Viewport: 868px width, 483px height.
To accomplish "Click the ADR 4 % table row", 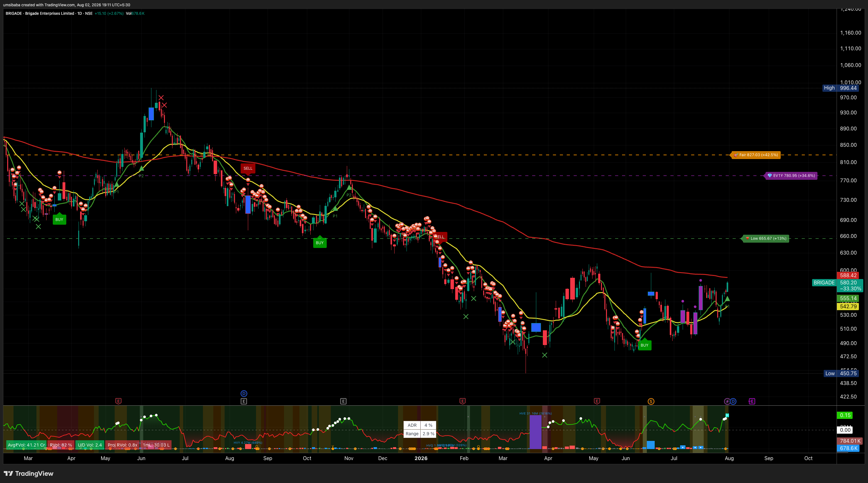I will (419, 425).
